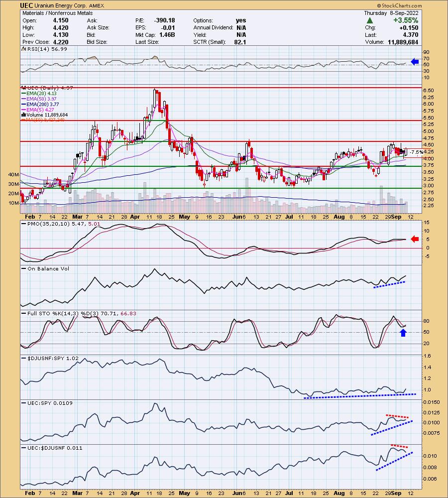Click the Mkt Cap value 1.46B

(167, 35)
